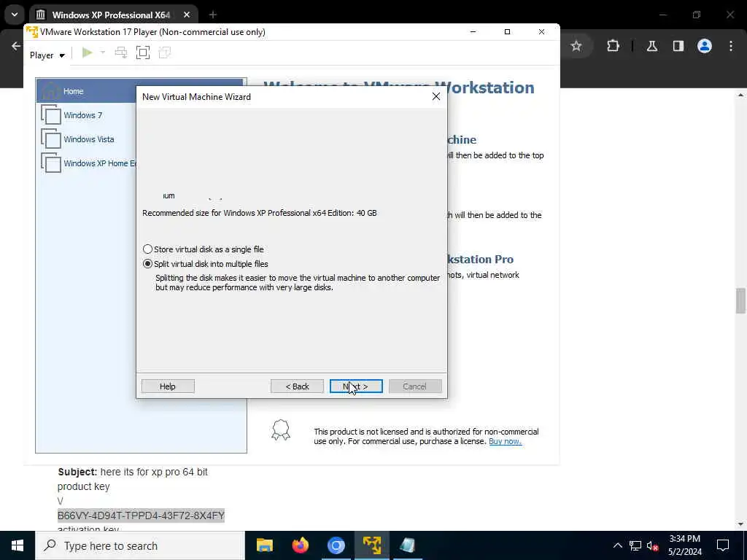This screenshot has width=747, height=560.
Task: Open the browser extensions puzzle icon
Action: pos(613,46)
